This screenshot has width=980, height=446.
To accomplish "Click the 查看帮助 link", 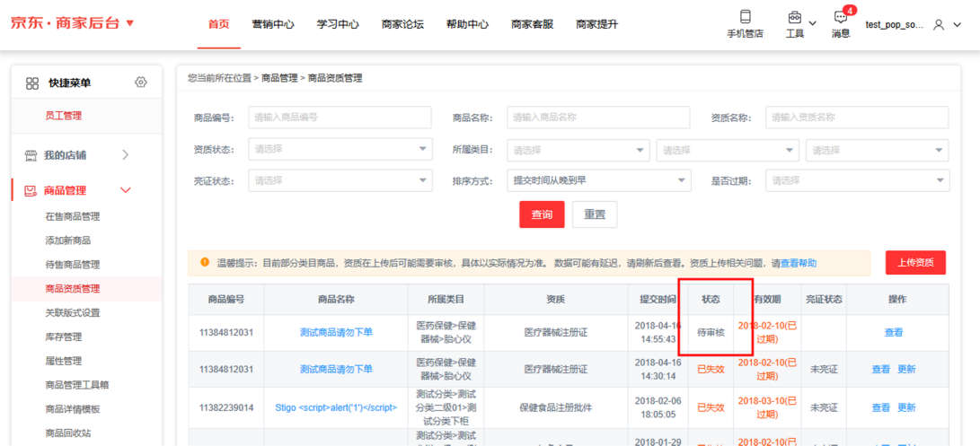I will tap(798, 264).
